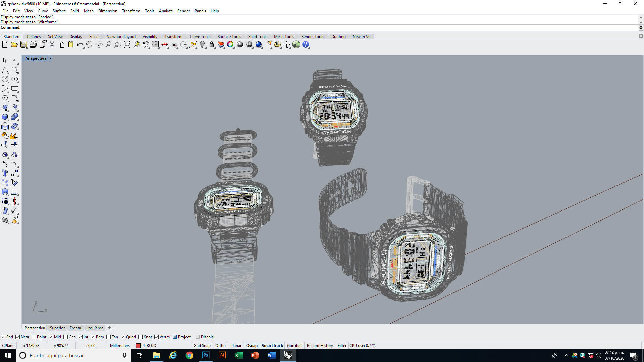This screenshot has width=644, height=362.
Task: Open the Analyze menu
Action: click(166, 11)
